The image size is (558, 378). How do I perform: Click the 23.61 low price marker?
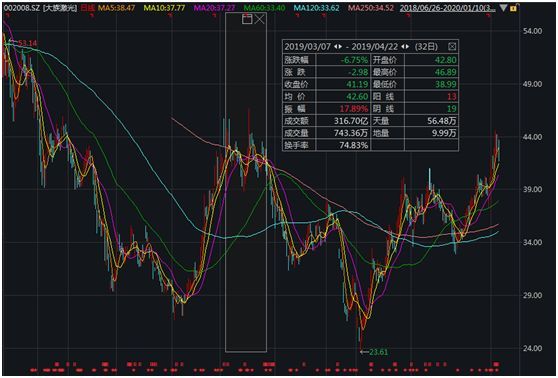click(378, 352)
